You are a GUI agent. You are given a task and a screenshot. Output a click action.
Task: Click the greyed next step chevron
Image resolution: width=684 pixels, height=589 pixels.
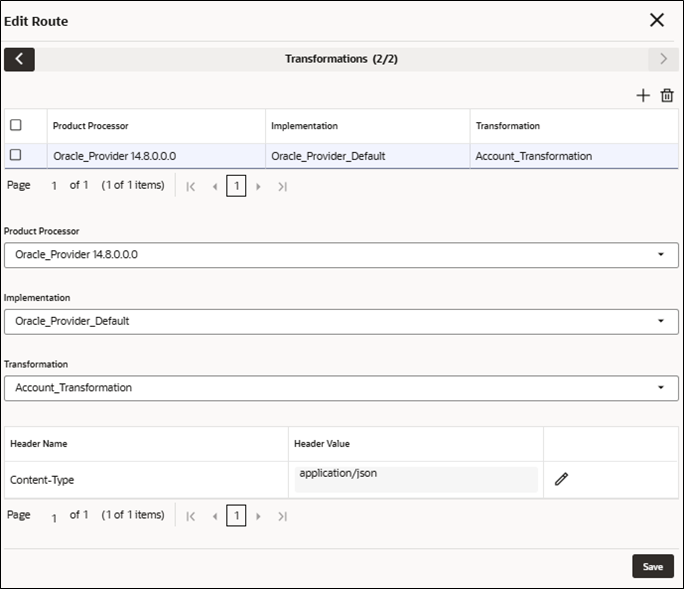tap(663, 59)
